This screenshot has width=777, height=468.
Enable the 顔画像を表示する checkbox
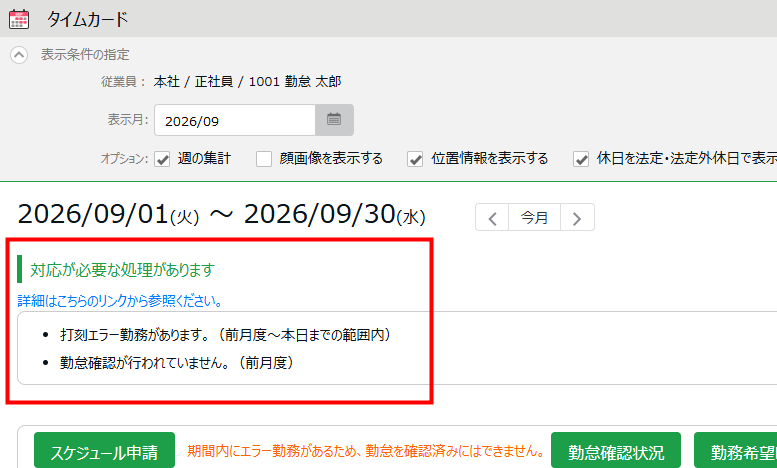[x=264, y=159]
